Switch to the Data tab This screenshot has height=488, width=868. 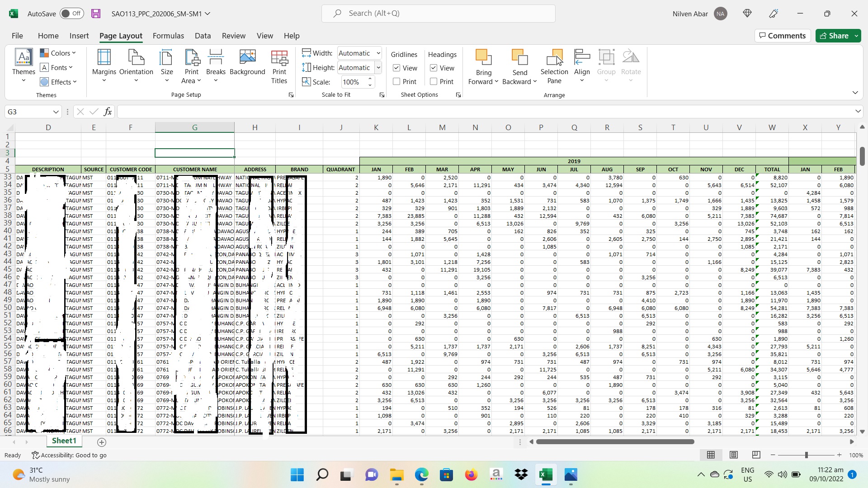(x=203, y=36)
